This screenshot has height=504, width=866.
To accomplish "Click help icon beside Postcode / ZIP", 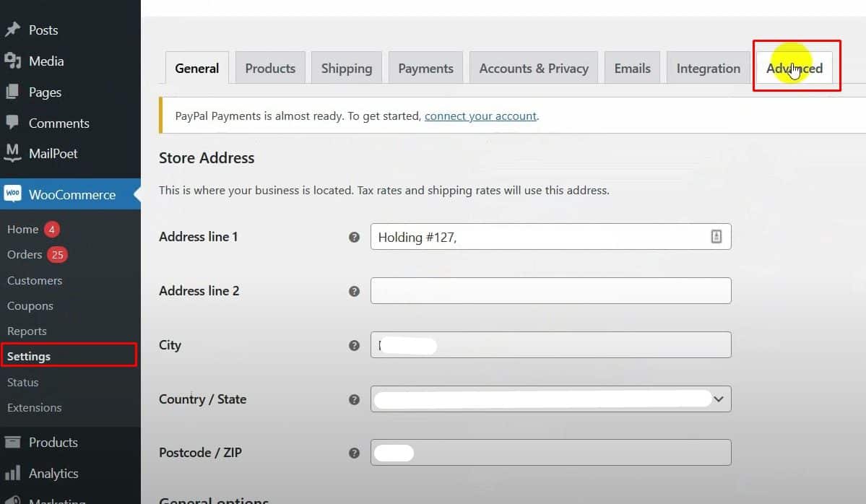I will point(354,453).
